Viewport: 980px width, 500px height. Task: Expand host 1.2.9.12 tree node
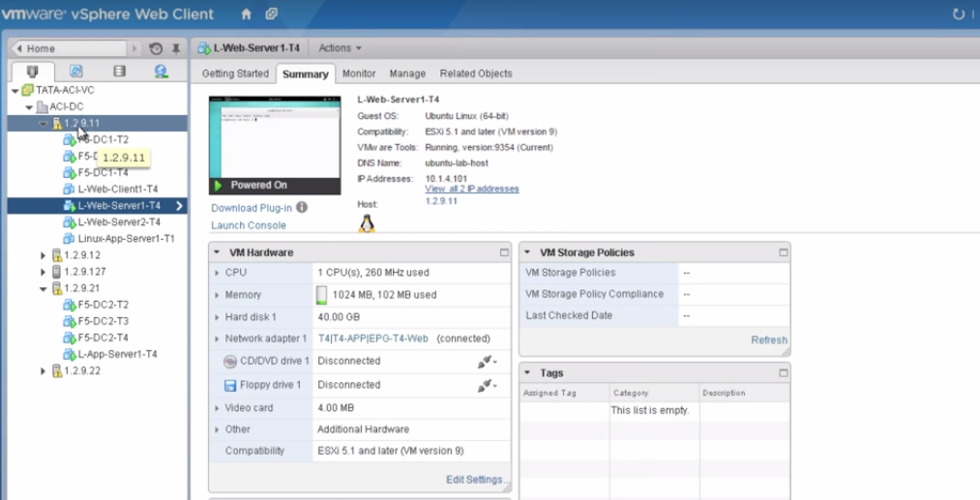click(44, 255)
